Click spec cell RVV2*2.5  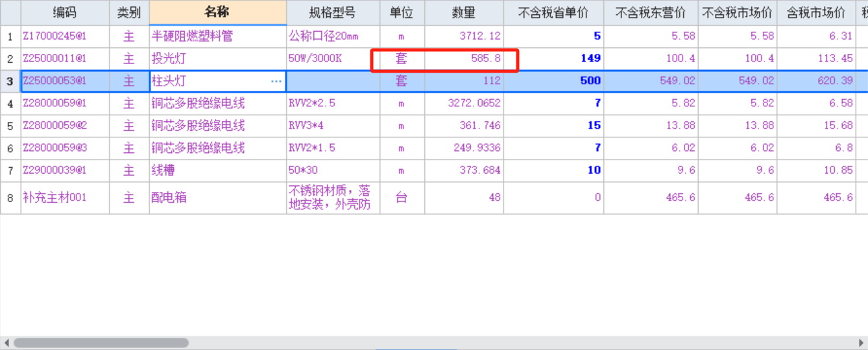point(333,104)
